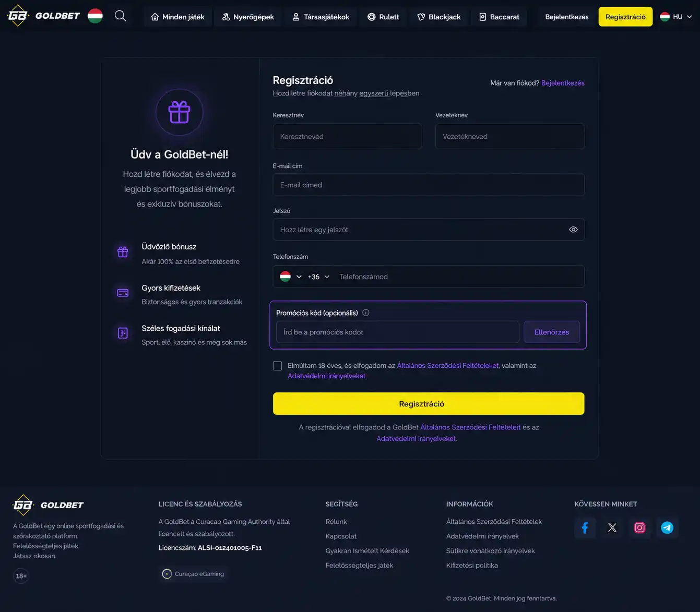Submit the form with the wide Regisztráció button

(429, 404)
